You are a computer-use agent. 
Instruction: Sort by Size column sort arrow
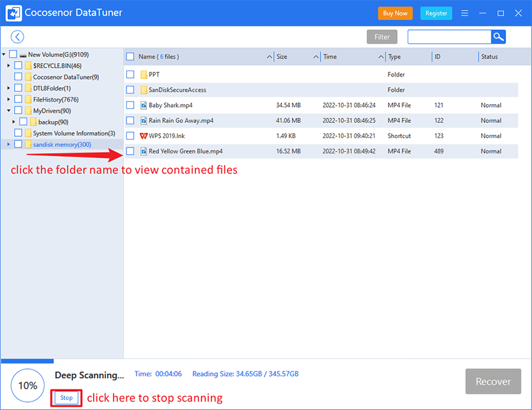click(316, 56)
